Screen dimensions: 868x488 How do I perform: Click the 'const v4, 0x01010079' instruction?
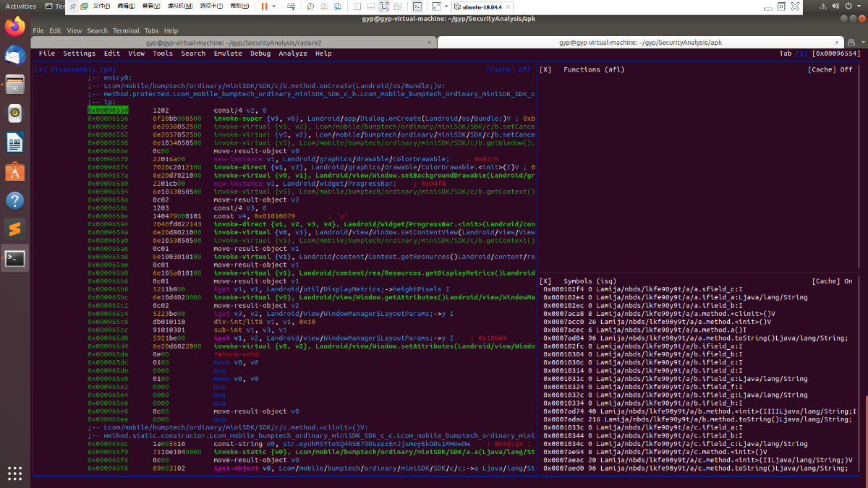coord(255,216)
